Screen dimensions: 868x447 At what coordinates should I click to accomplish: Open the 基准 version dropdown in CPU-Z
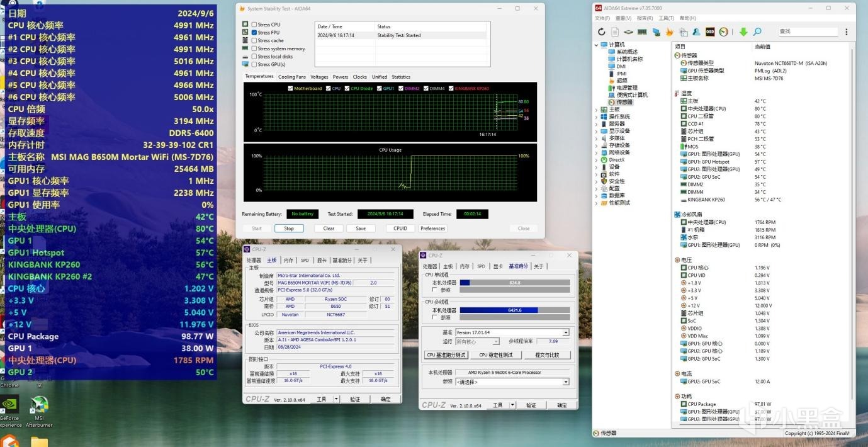(x=565, y=332)
